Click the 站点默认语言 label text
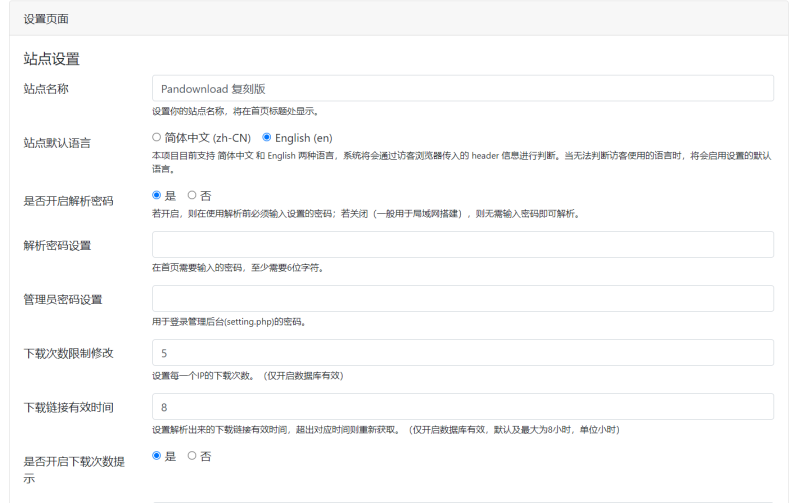This screenshot has height=503, width=800. 57,143
